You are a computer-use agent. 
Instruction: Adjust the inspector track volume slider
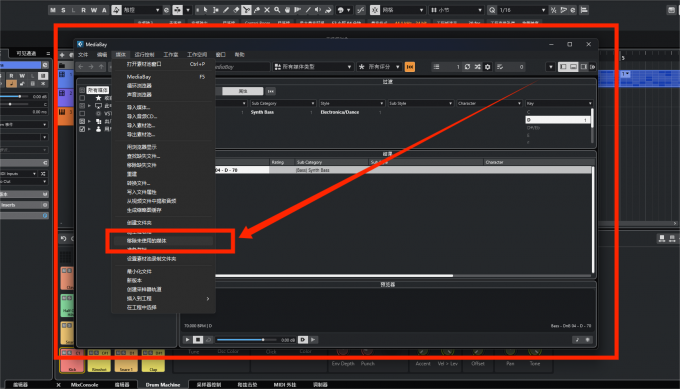[15, 96]
